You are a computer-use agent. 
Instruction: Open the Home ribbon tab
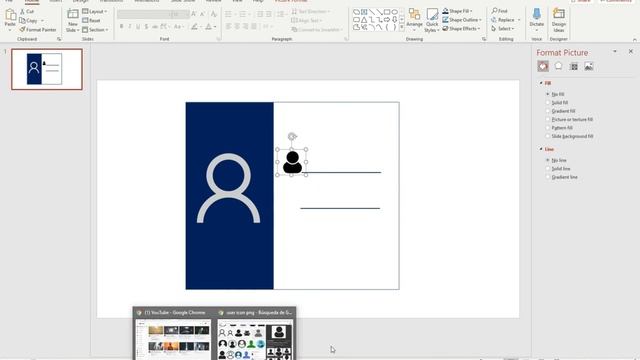31,1
